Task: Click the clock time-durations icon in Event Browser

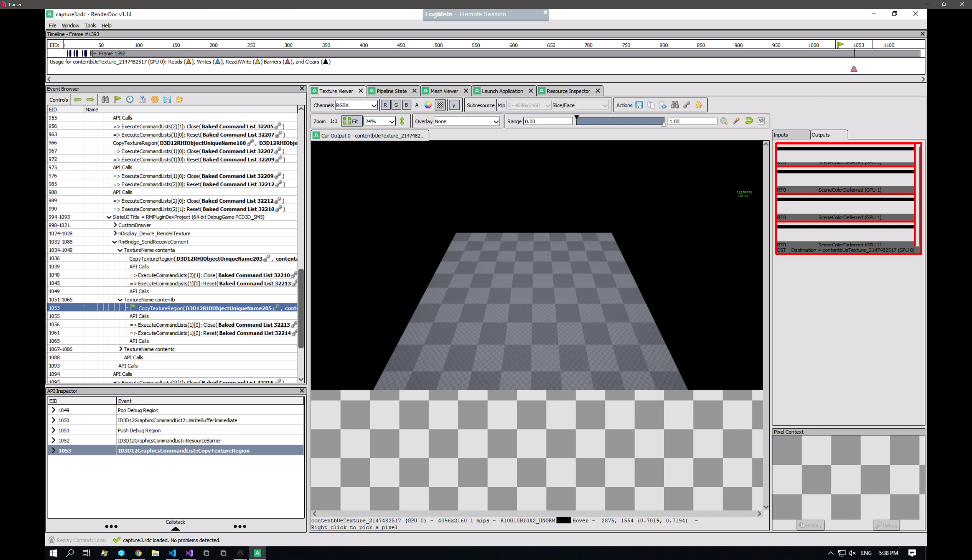Action: click(x=130, y=100)
